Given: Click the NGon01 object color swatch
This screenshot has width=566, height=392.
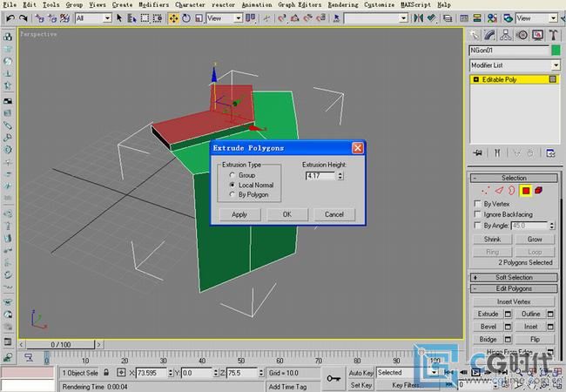Looking at the screenshot, I should point(556,51).
